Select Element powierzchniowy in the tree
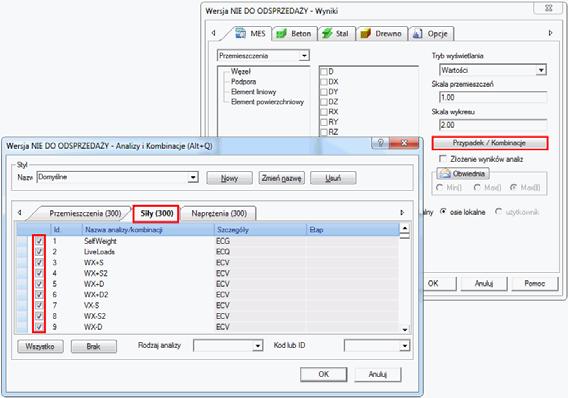568x398 pixels. coord(267,102)
